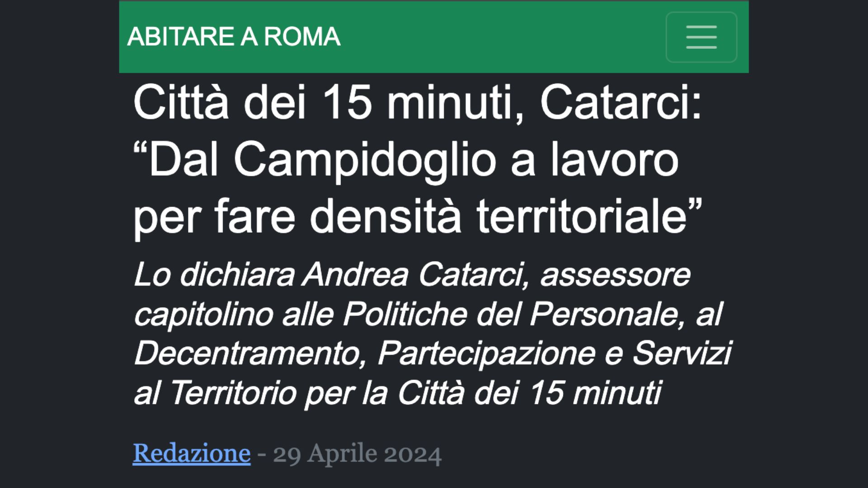Screen dimensions: 868x488
Task: Click the name 'Andrea' in the subtitle
Action: [355, 275]
